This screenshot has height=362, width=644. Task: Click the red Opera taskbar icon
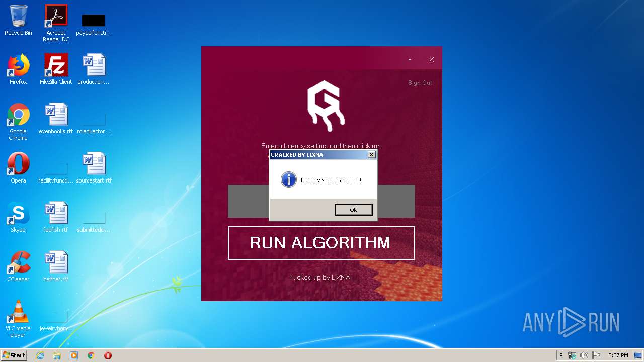(x=108, y=355)
